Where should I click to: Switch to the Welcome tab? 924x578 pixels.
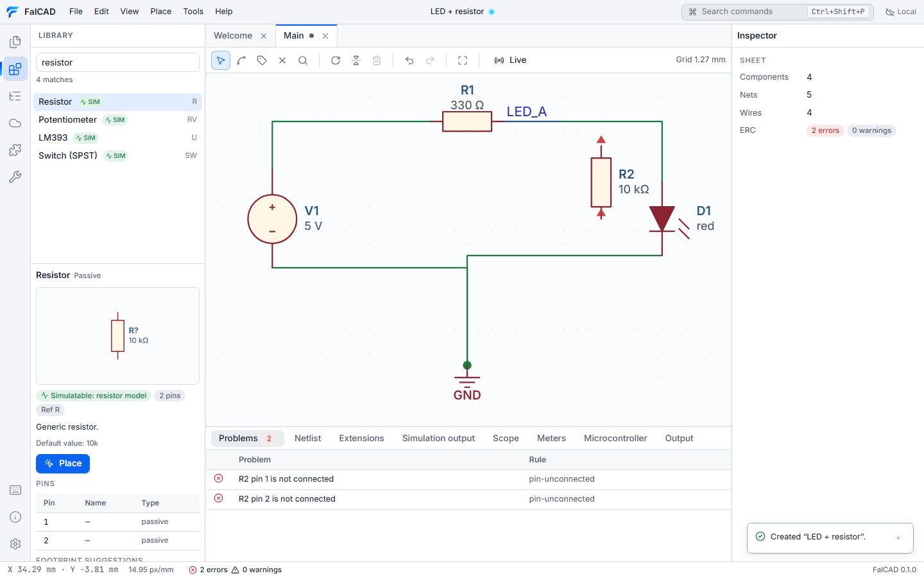point(233,36)
